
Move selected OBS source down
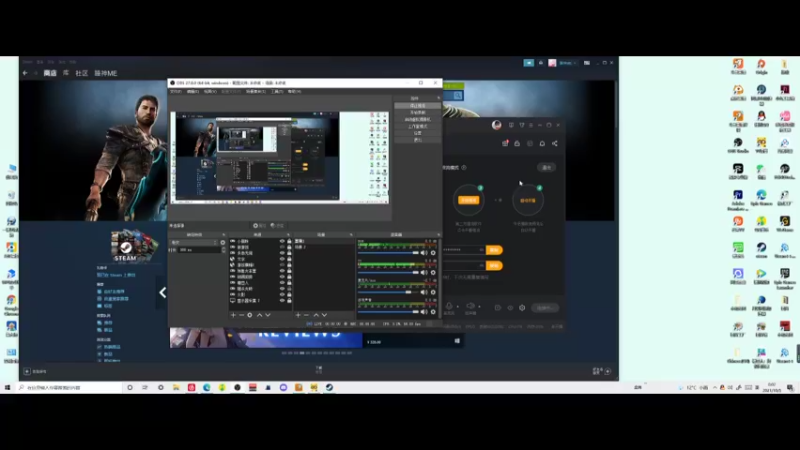[x=268, y=315]
